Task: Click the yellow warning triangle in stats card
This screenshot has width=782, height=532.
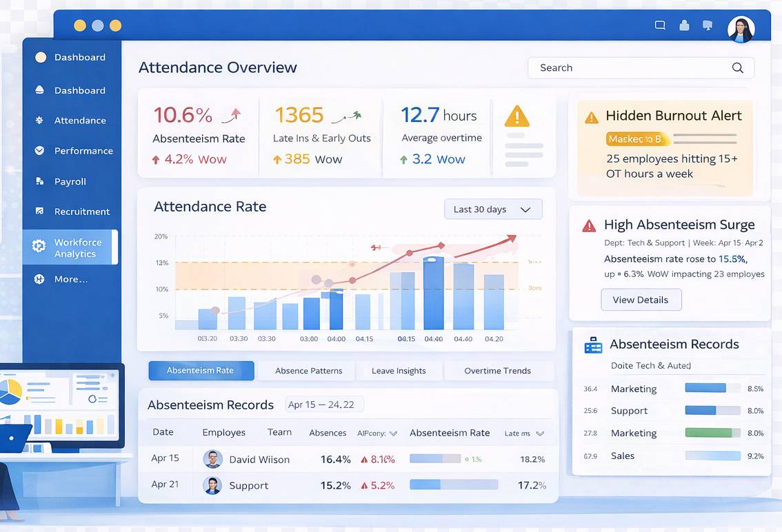Action: pos(517,116)
